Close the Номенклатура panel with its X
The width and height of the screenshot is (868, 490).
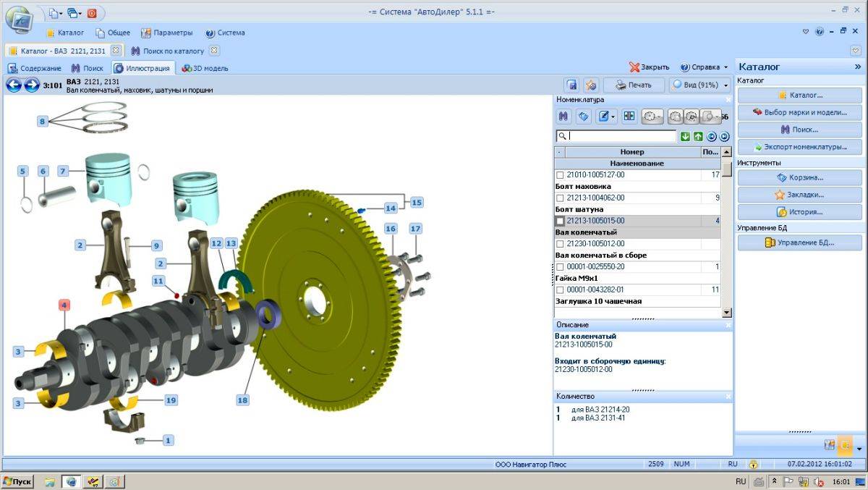[728, 99]
